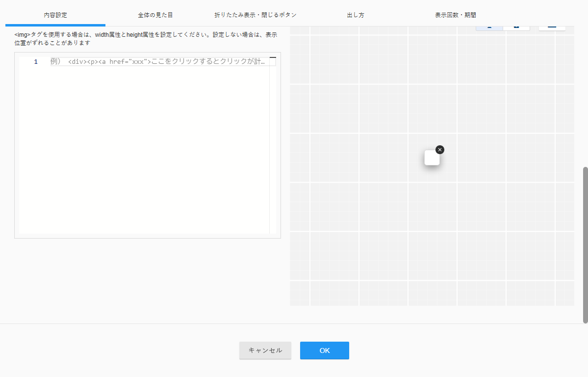Open the 全体の見た目 tab

point(155,15)
